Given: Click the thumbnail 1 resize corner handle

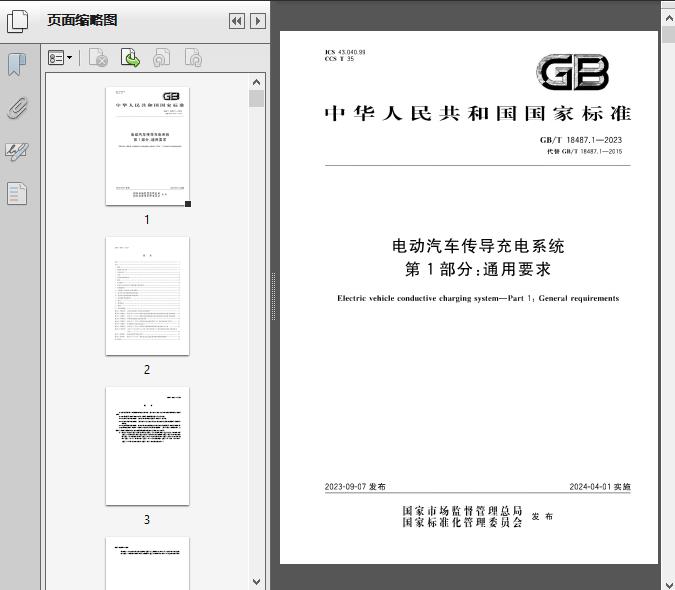Looking at the screenshot, I should tap(188, 204).
